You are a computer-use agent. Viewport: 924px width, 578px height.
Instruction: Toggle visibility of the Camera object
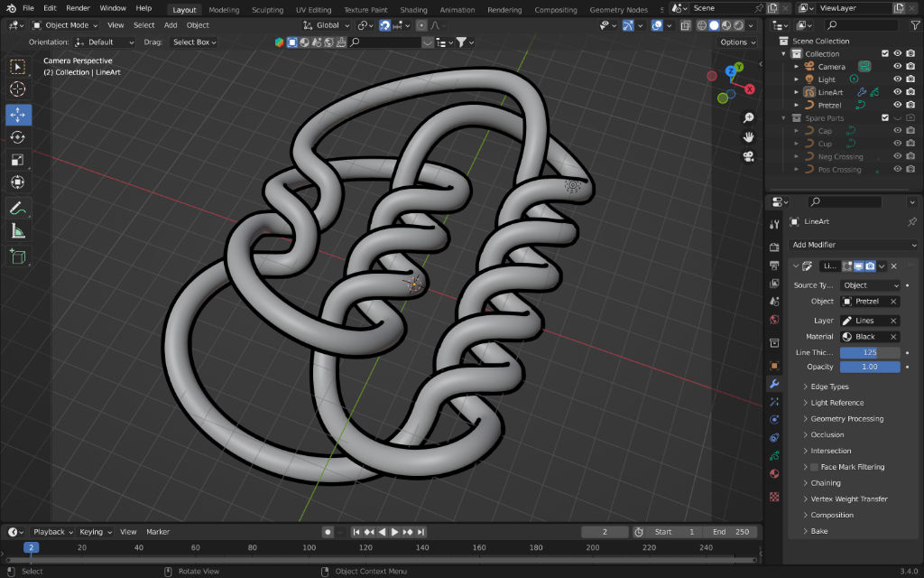pos(897,66)
